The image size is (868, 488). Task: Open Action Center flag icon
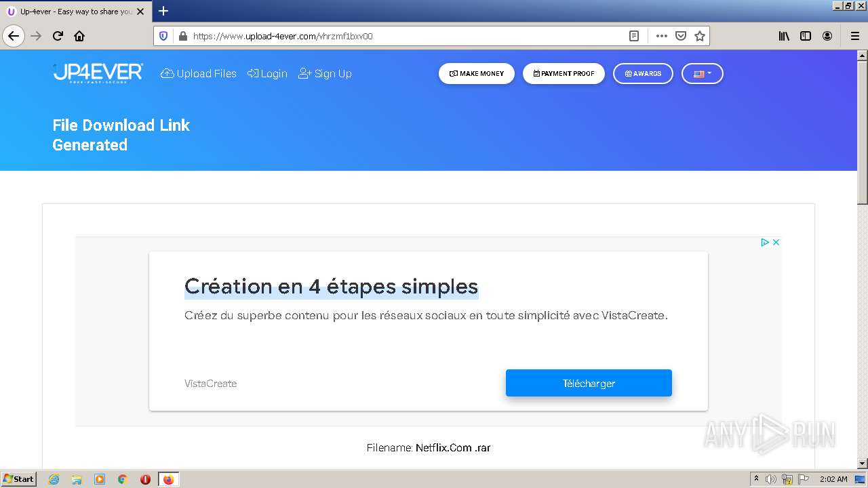(x=804, y=479)
